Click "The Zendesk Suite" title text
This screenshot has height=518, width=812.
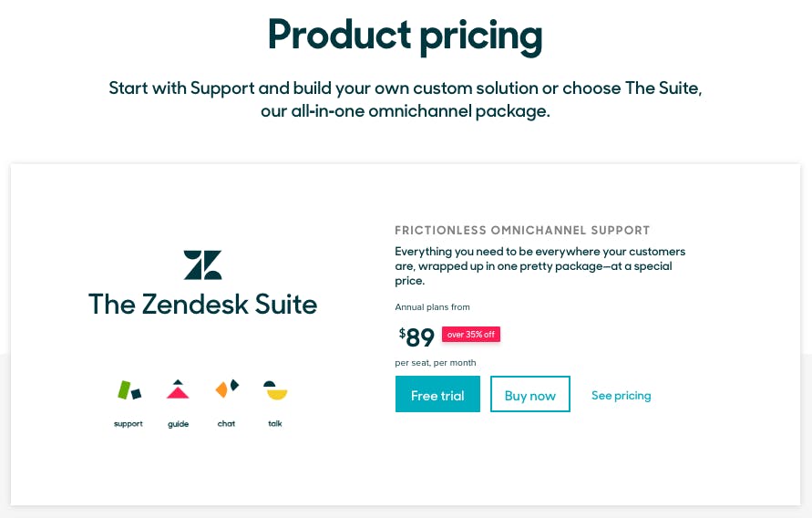[202, 304]
